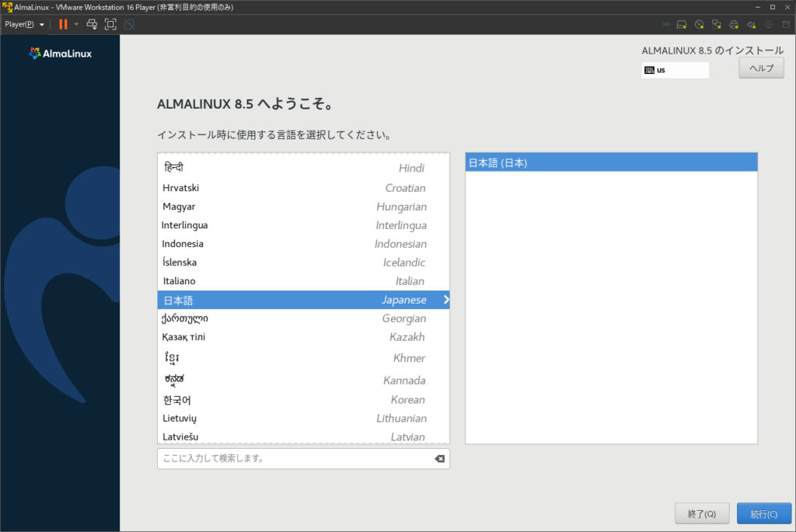Click the dimmed square icon at the toolbar's right end
This screenshot has height=532, width=796.
coord(786,24)
